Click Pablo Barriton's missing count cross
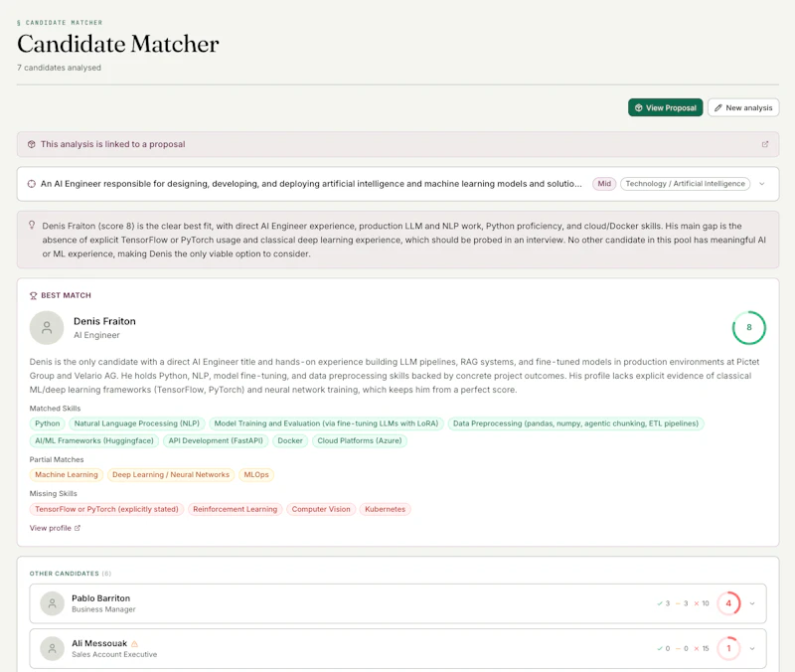 pos(697,603)
